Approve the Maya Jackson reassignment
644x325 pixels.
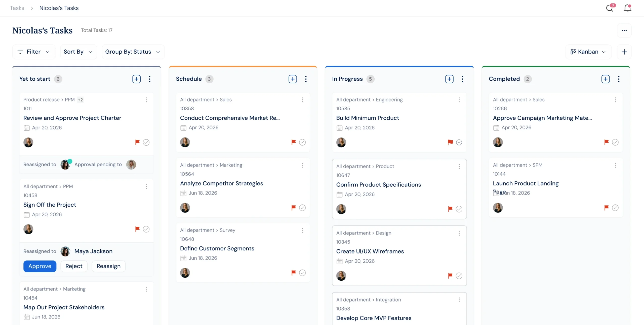pyautogui.click(x=40, y=266)
